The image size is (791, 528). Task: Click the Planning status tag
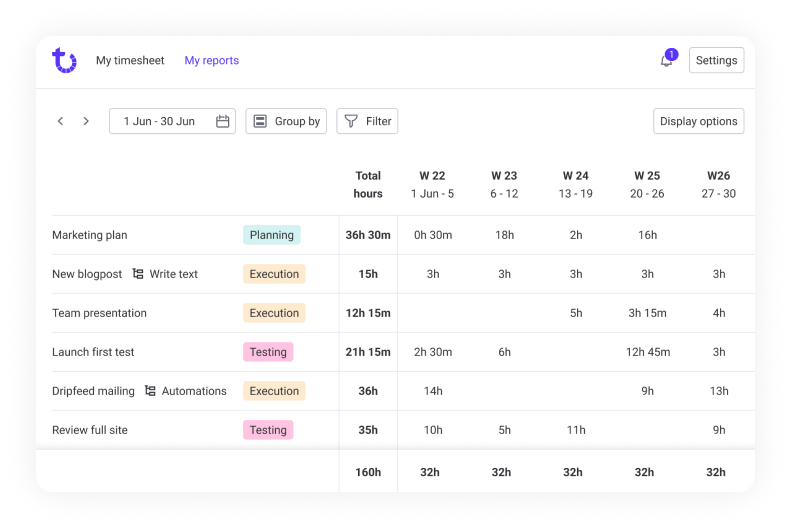(271, 235)
